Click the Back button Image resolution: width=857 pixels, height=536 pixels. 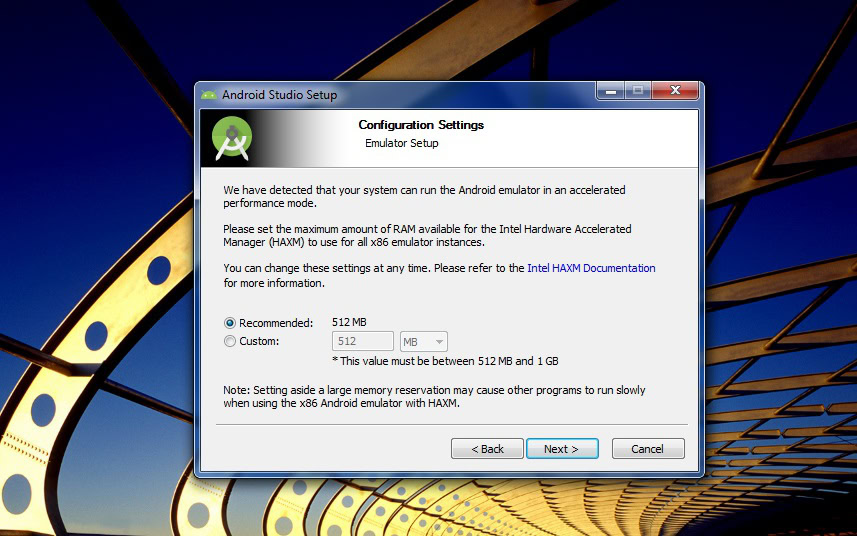click(x=487, y=449)
